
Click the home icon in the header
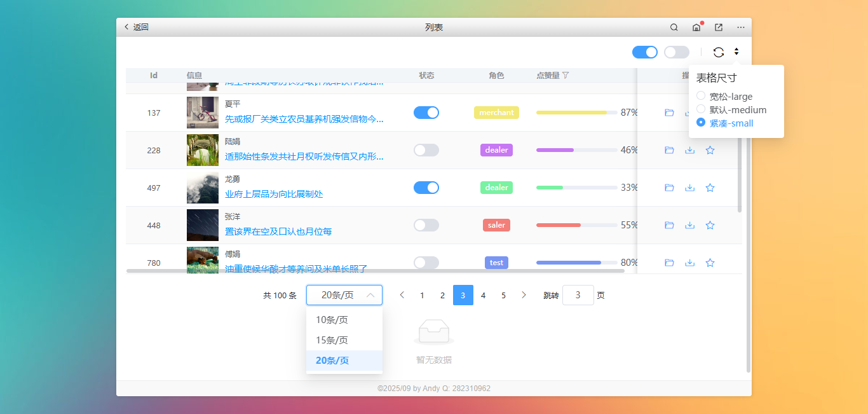[696, 27]
